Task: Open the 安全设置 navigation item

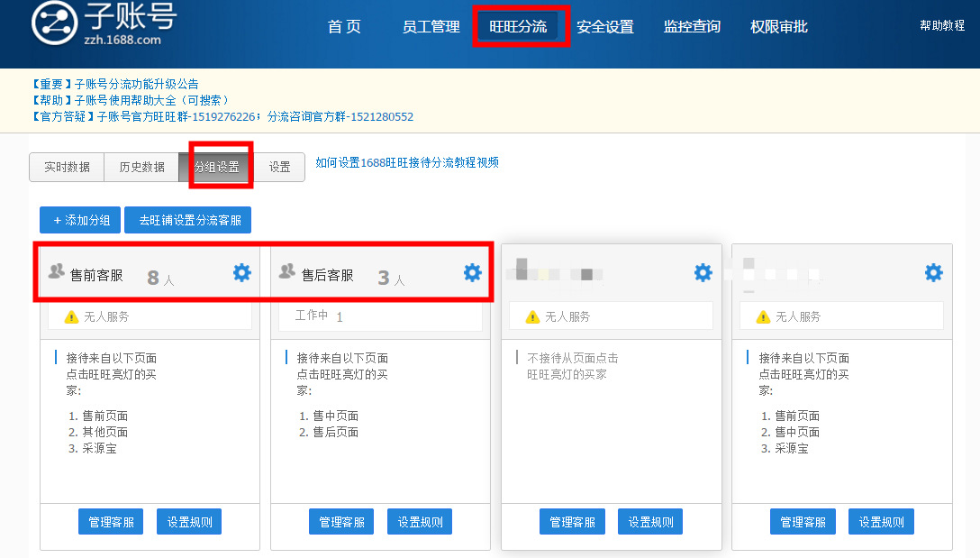Action: 604,27
